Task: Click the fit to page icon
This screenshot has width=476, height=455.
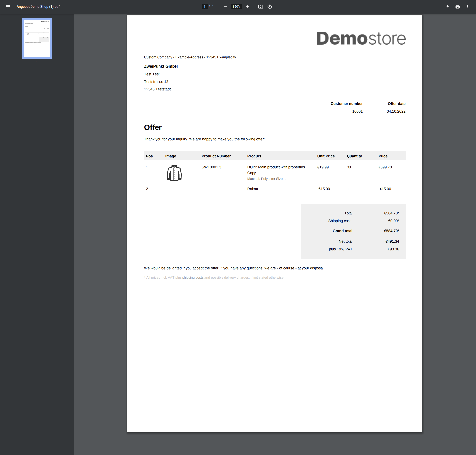Action: [260, 7]
